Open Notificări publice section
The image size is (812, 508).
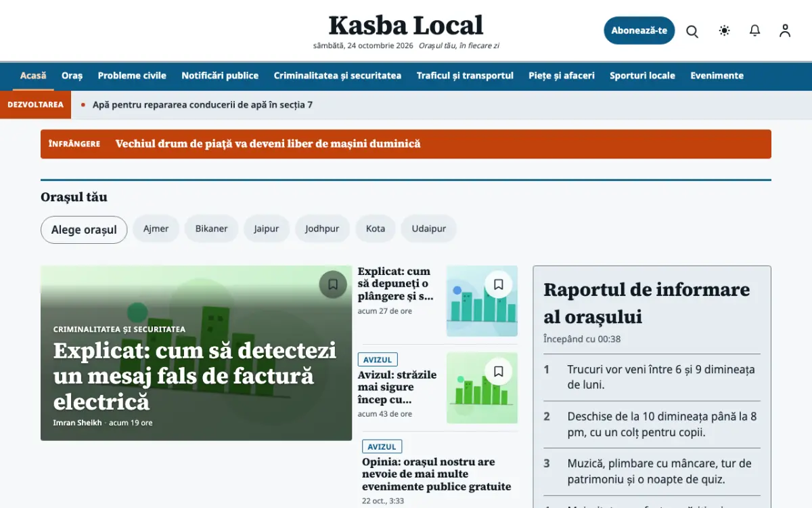pyautogui.click(x=220, y=76)
